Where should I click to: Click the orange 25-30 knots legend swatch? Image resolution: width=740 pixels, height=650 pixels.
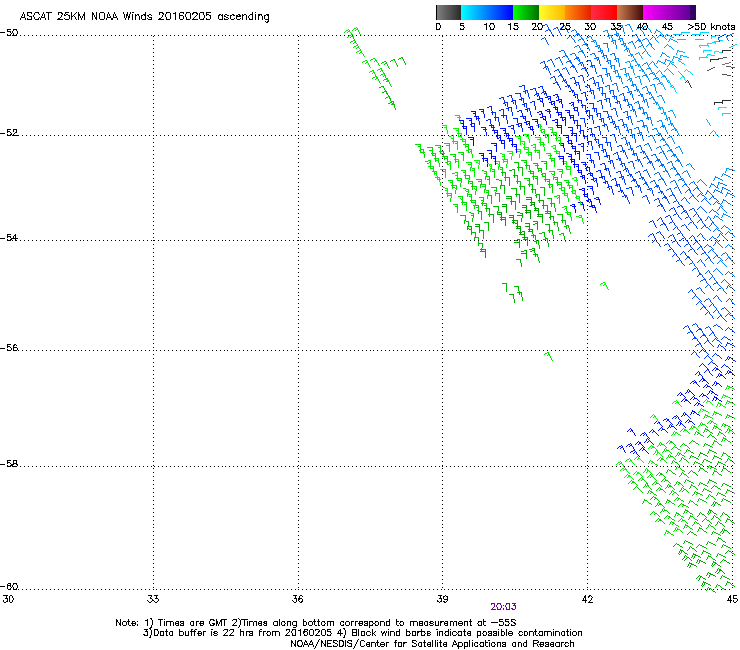pyautogui.click(x=578, y=12)
